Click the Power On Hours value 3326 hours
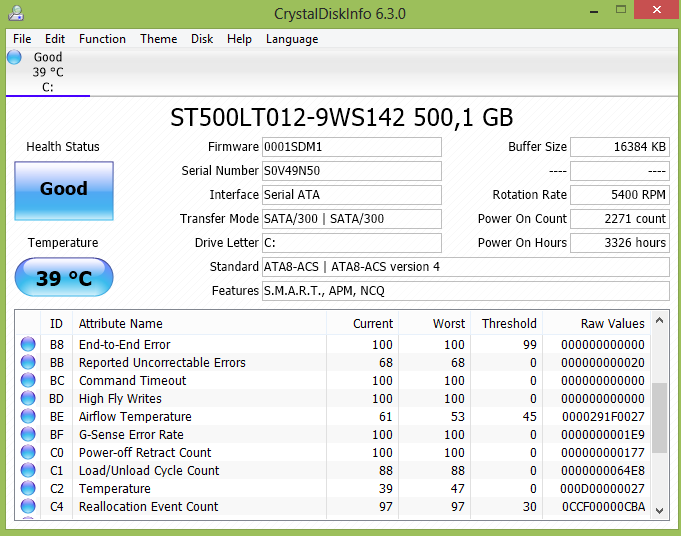The image size is (681, 536). [x=620, y=242]
